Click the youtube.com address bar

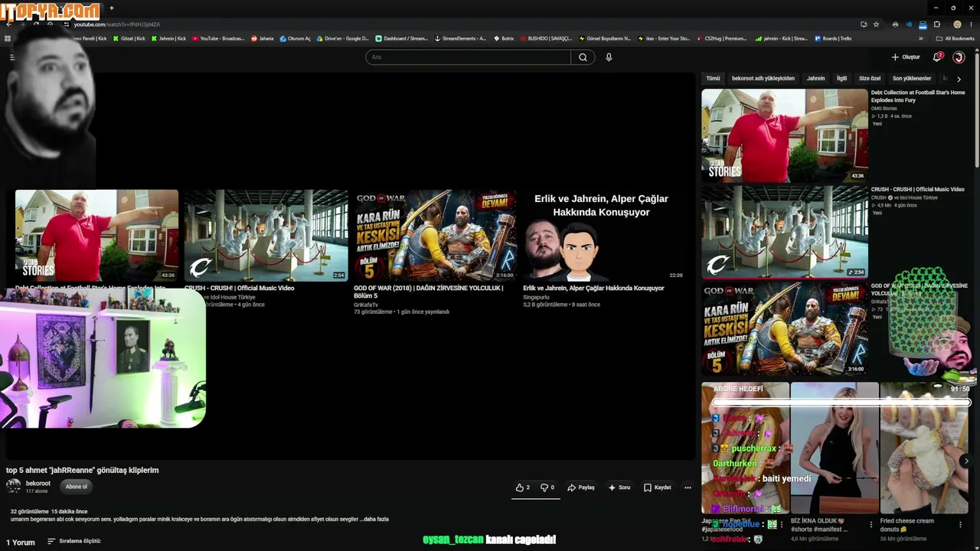point(459,24)
